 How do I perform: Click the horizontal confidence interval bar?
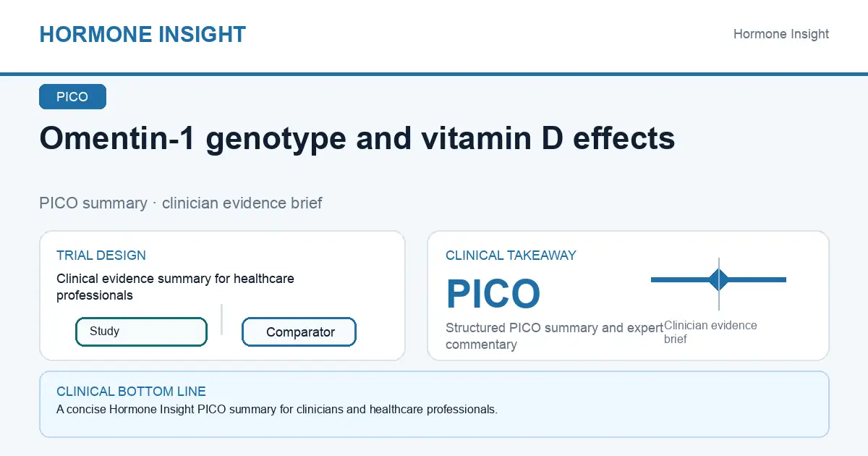pyautogui.click(x=718, y=279)
